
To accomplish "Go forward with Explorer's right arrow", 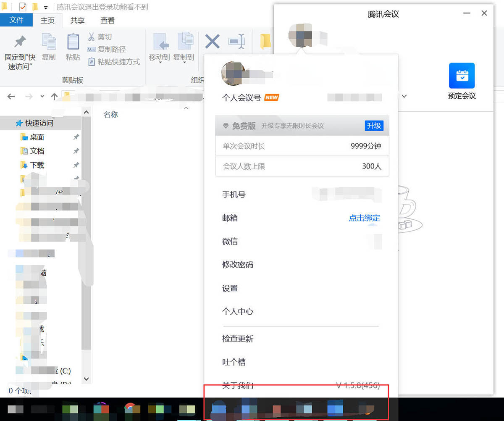I will pos(29,96).
